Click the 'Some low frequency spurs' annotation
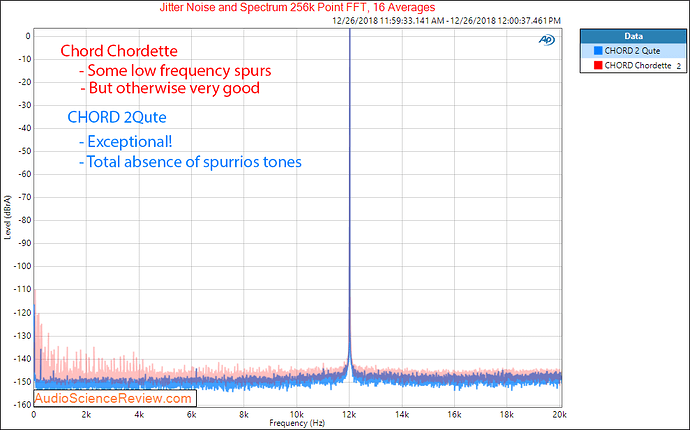690x430 pixels. point(175,70)
